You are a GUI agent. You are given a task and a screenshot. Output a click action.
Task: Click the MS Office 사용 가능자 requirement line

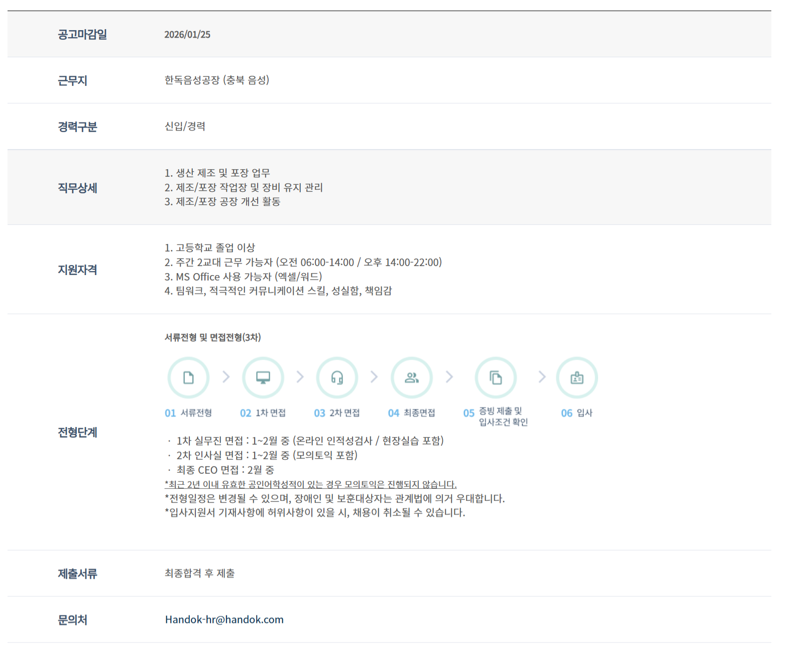pos(243,277)
